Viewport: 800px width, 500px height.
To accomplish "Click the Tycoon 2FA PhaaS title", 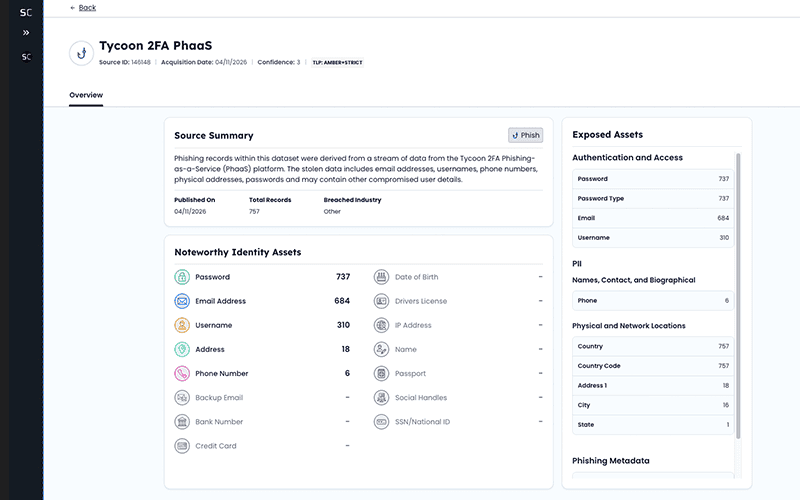I will (156, 46).
